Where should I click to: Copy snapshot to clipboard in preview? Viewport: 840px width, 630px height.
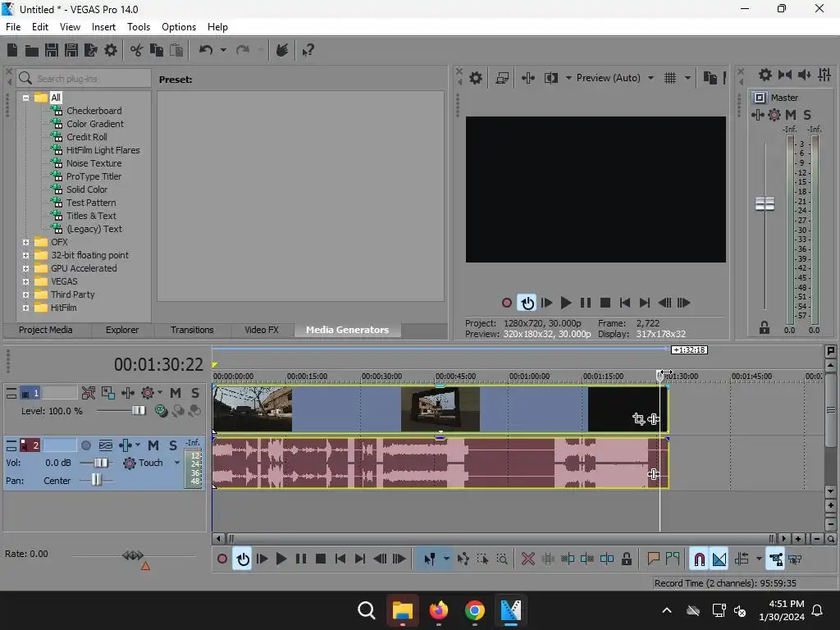pyautogui.click(x=710, y=78)
